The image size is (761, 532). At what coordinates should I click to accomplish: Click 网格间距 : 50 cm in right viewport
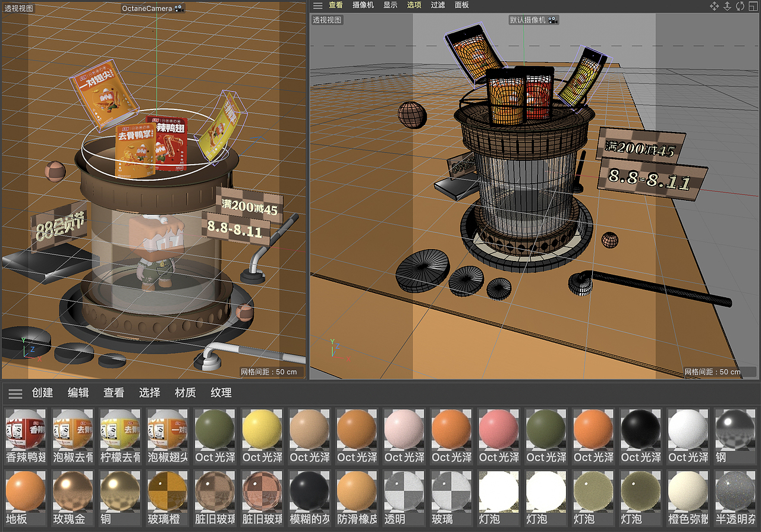coord(712,372)
